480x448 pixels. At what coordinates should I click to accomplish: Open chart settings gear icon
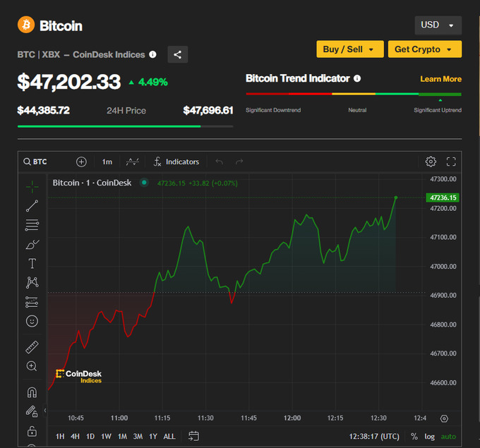tap(431, 162)
